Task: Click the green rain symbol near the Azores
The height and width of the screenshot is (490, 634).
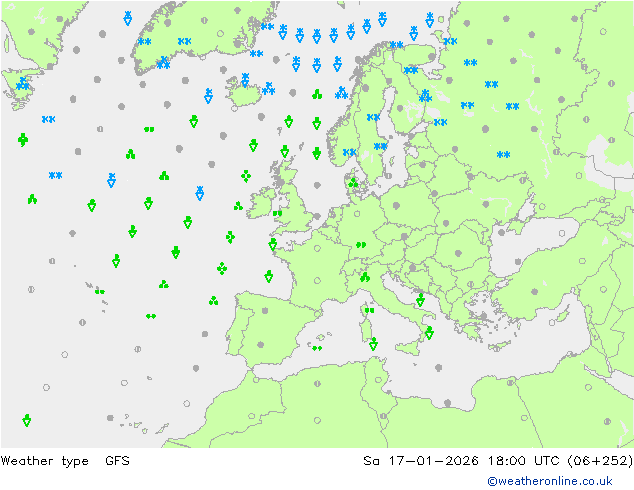Action: click(x=99, y=291)
